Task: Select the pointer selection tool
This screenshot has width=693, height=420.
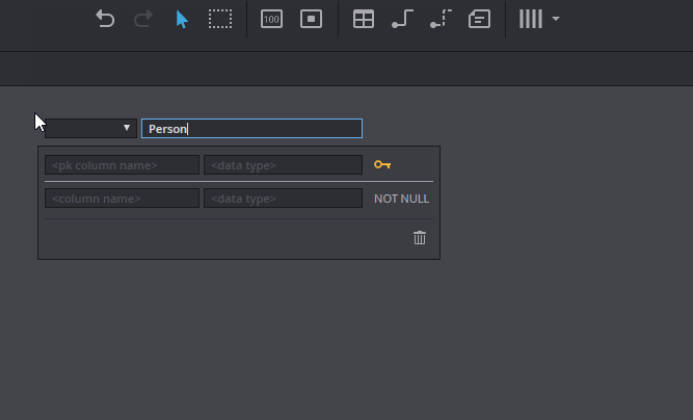Action: 182,19
